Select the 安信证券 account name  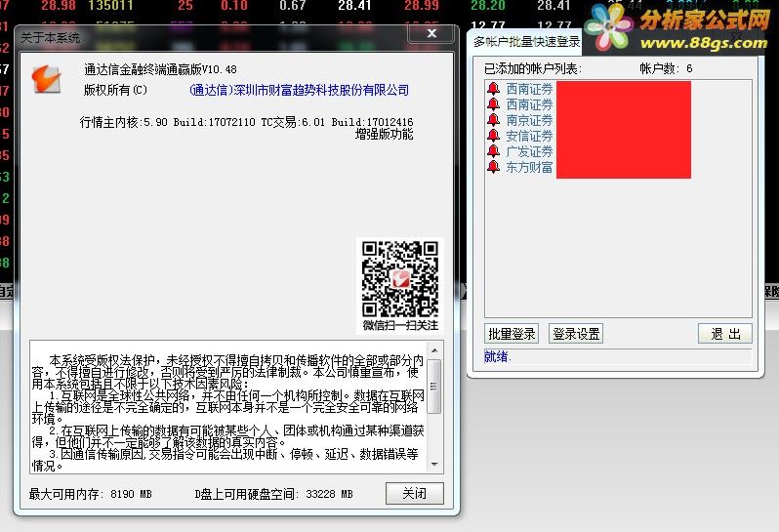coord(529,136)
